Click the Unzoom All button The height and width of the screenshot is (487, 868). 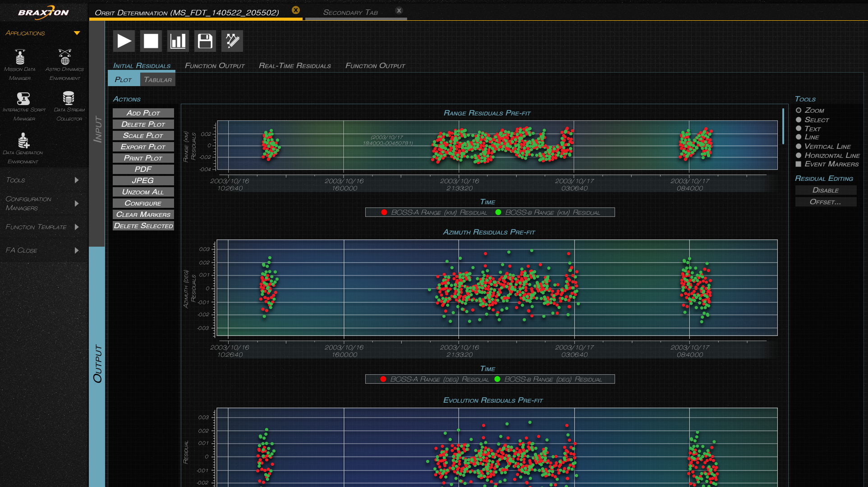[143, 192]
